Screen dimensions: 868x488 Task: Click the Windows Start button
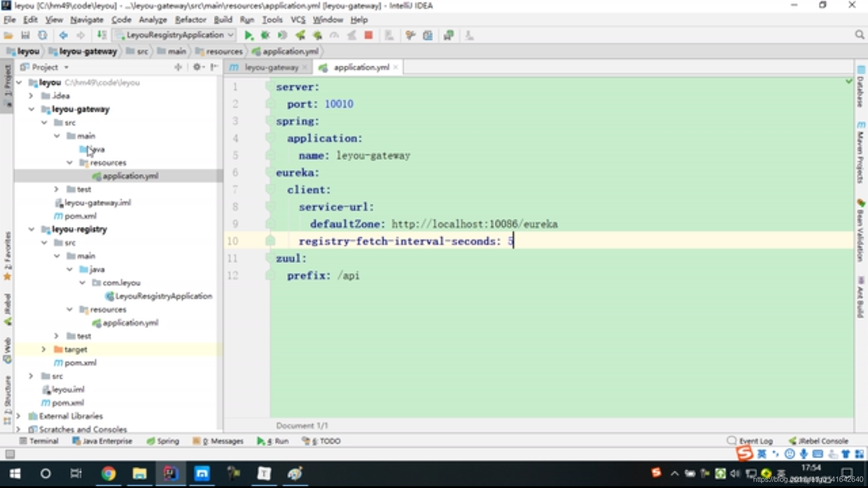[x=15, y=473]
